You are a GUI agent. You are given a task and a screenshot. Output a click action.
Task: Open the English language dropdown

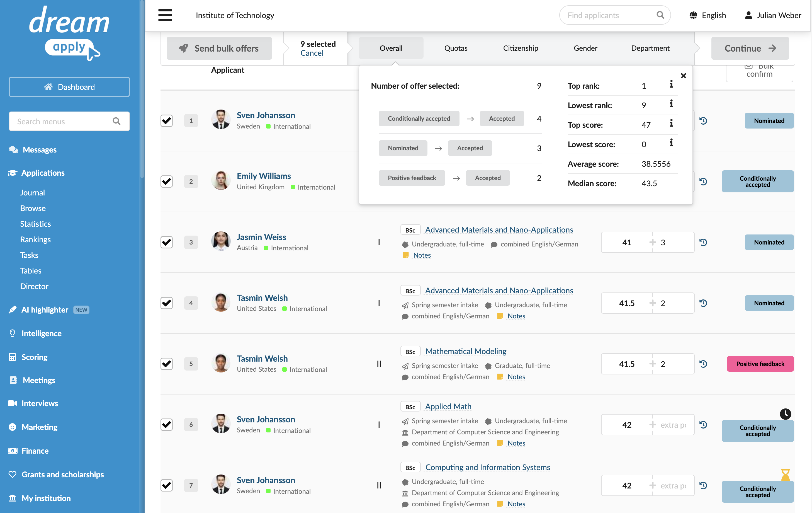pos(707,15)
